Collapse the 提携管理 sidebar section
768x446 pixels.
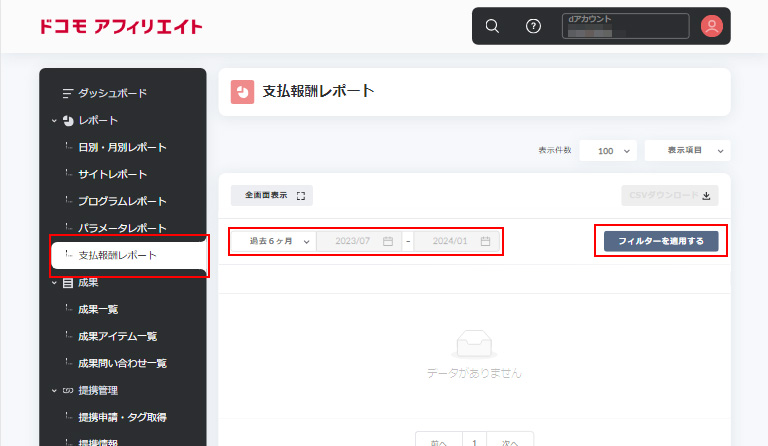[55, 390]
